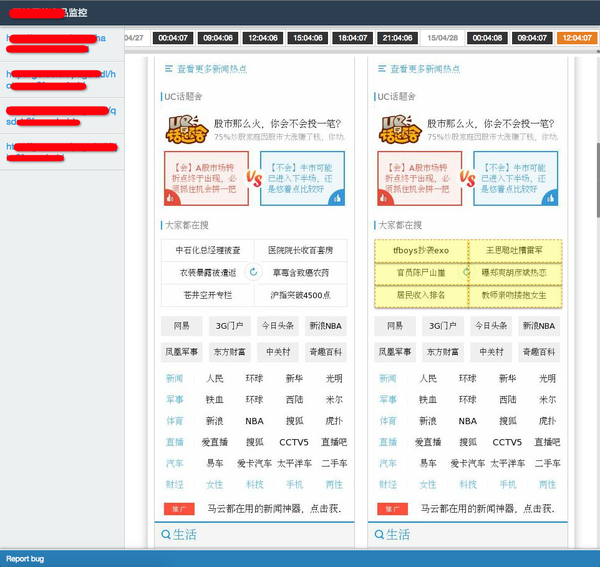600x567 pixels.
Task: Open 沪指突破4500点 search term
Action: pos(300,295)
